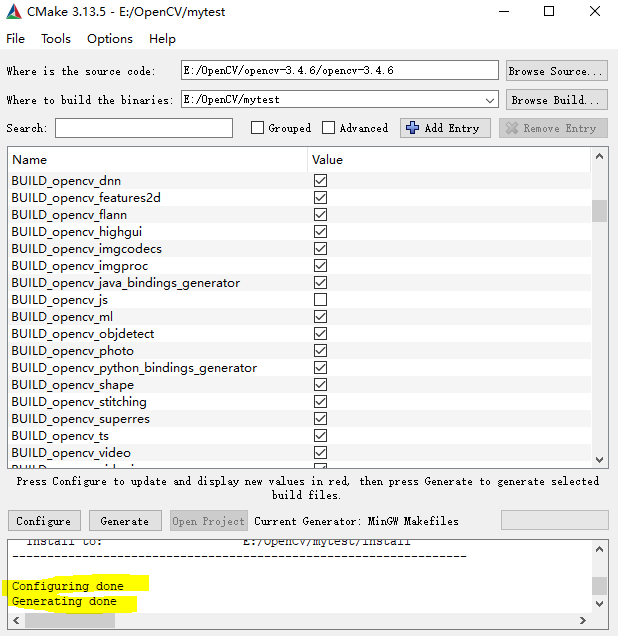Close the CMake window
Viewport: 618px width, 636px height.
pos(594,11)
